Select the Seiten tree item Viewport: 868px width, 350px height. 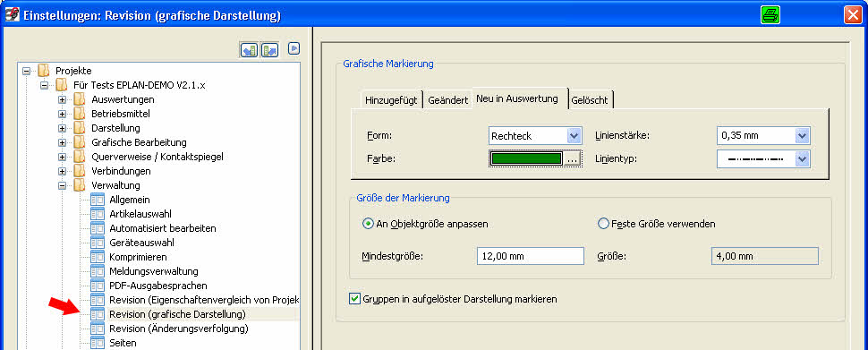pyautogui.click(x=123, y=343)
